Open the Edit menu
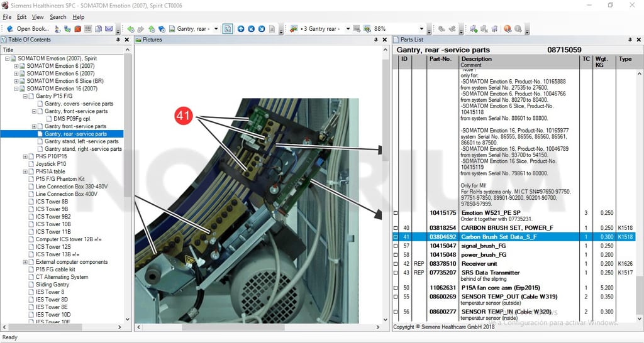Screen dimensions: 644x343 [22, 17]
